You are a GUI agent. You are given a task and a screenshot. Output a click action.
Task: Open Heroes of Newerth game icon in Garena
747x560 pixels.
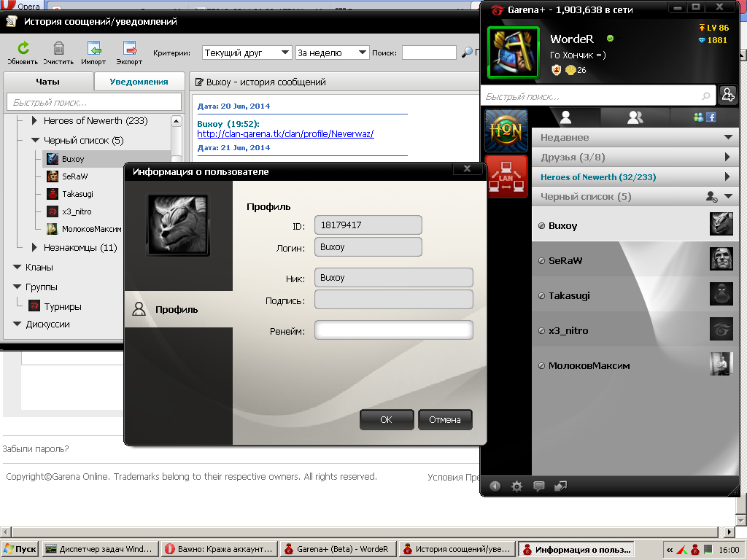pos(506,131)
